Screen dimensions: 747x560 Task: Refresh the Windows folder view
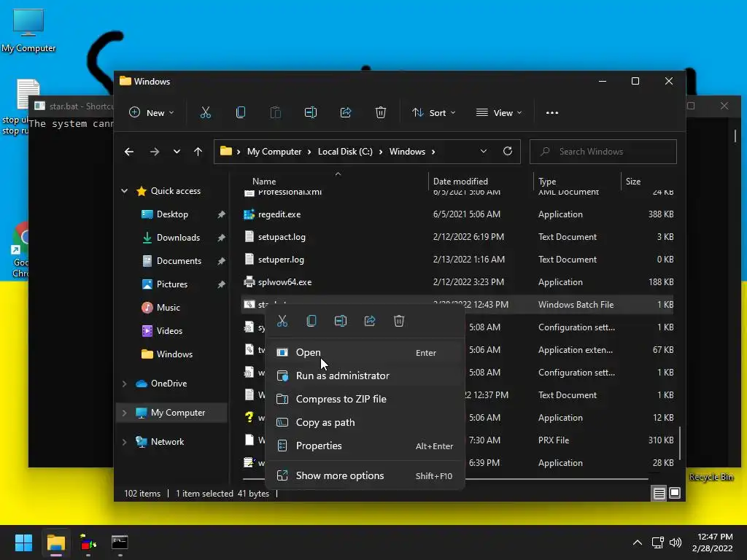tap(508, 152)
